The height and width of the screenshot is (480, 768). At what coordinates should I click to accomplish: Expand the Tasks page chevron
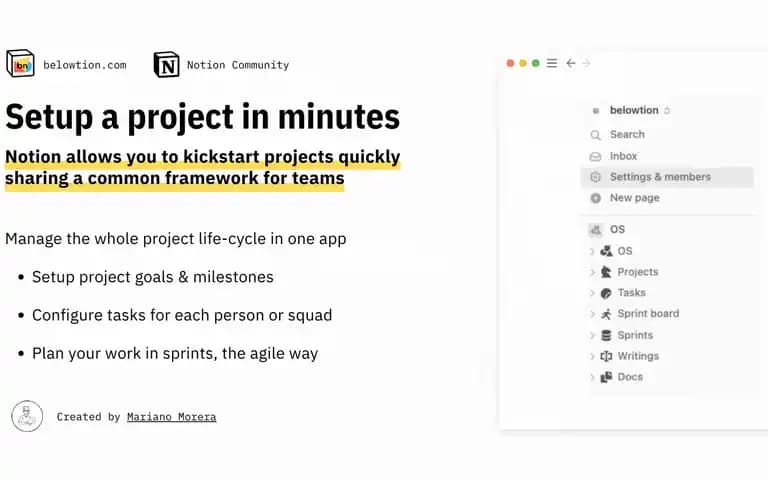(x=592, y=293)
